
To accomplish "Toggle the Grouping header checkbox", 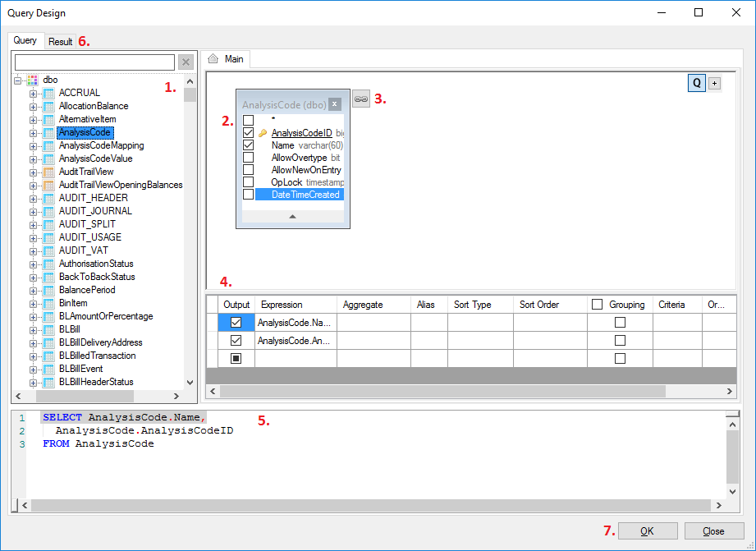I will click(598, 304).
